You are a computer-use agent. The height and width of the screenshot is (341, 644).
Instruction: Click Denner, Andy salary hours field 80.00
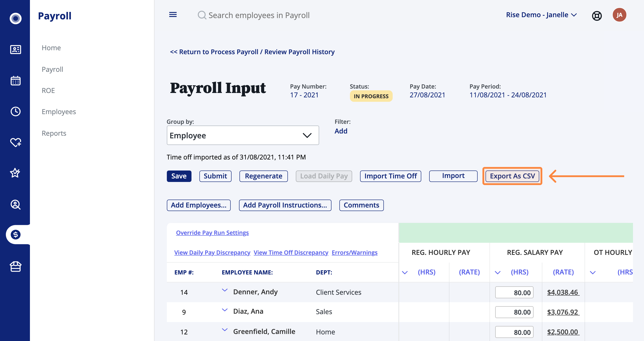click(x=514, y=292)
